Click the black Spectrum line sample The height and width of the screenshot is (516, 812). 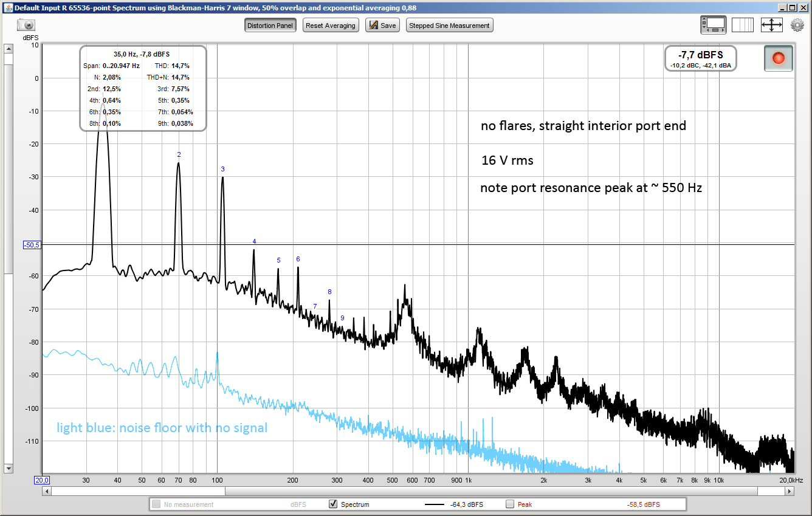[434, 504]
